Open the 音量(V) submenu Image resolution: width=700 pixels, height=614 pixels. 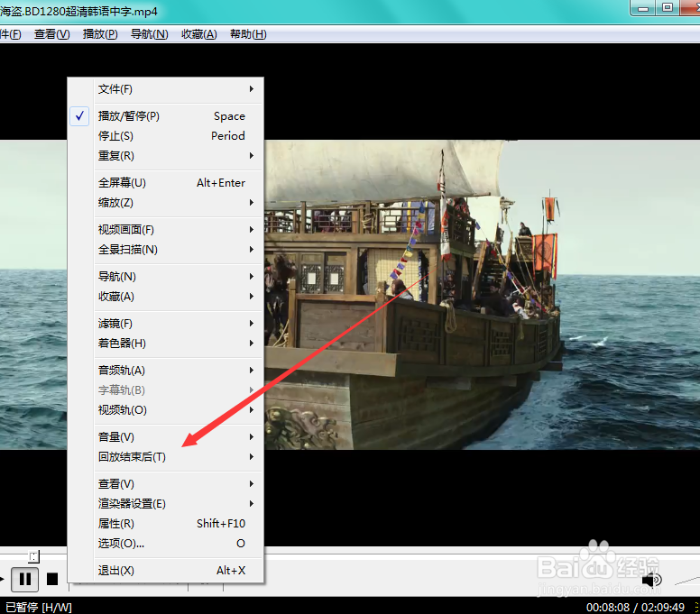pyautogui.click(x=166, y=437)
